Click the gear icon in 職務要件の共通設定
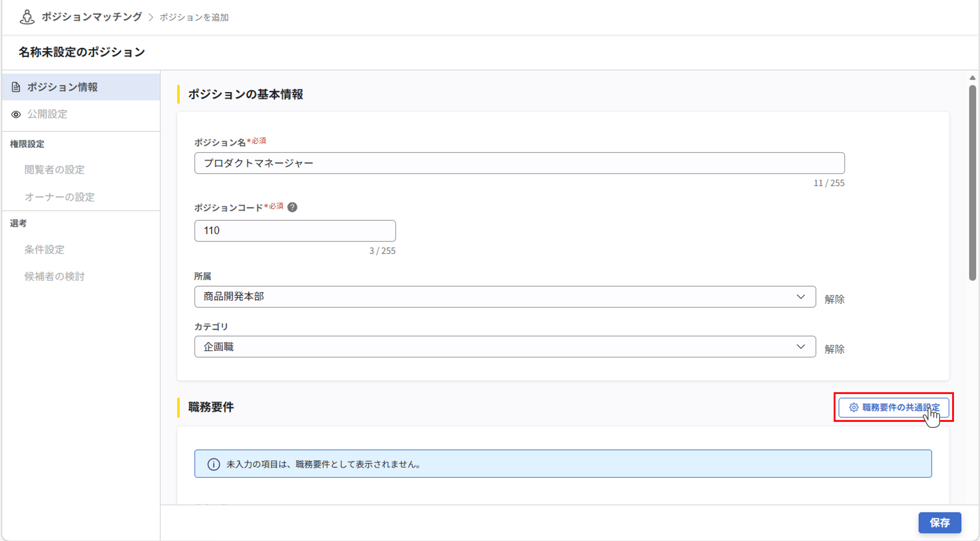The width and height of the screenshot is (980, 541). tap(854, 407)
